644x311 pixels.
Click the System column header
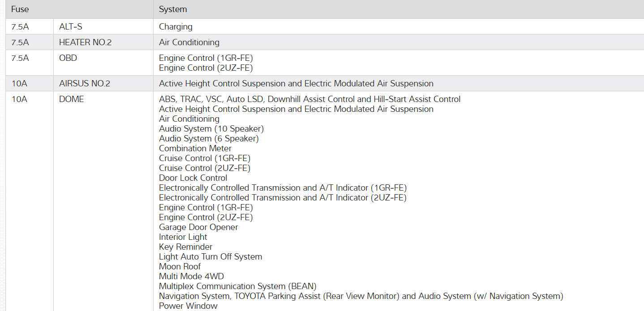tap(173, 9)
